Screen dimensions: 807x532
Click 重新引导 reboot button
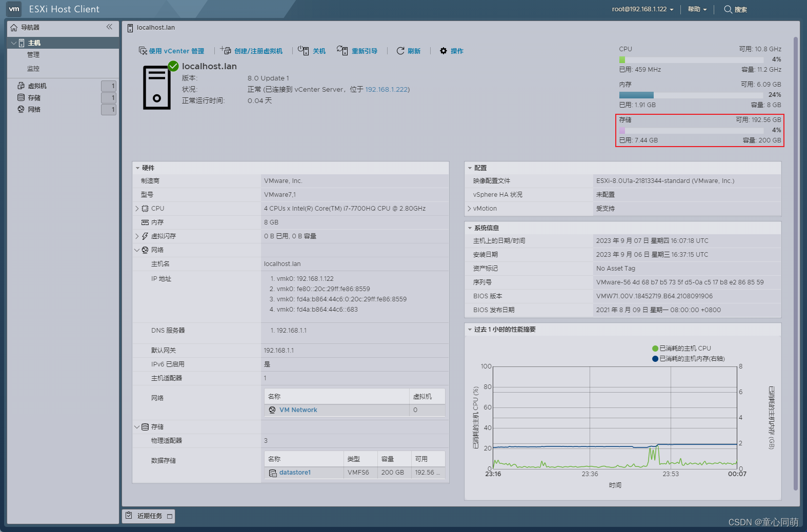pos(357,51)
